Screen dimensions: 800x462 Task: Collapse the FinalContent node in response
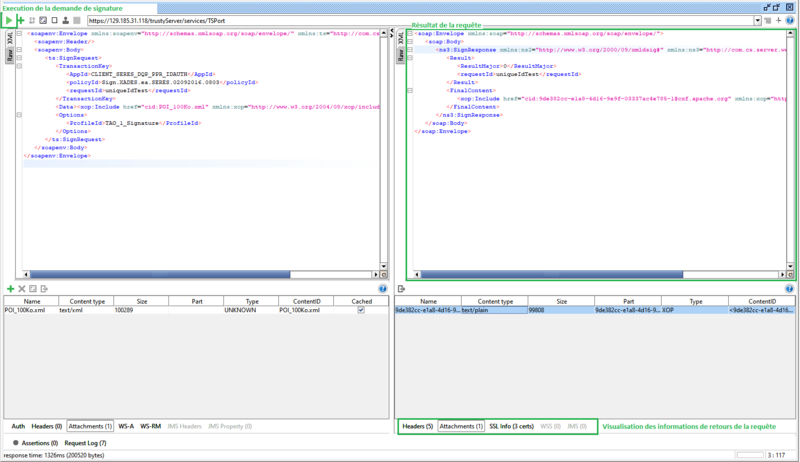coord(410,91)
